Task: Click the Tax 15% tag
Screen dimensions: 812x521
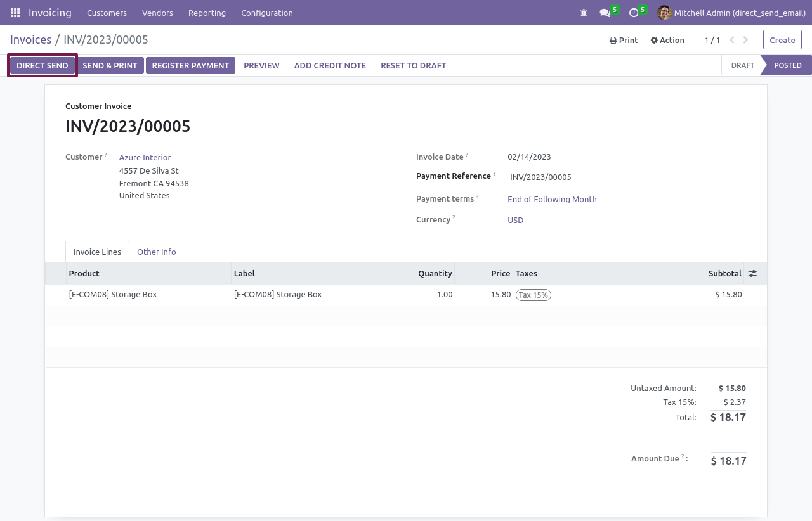Action: (x=533, y=295)
